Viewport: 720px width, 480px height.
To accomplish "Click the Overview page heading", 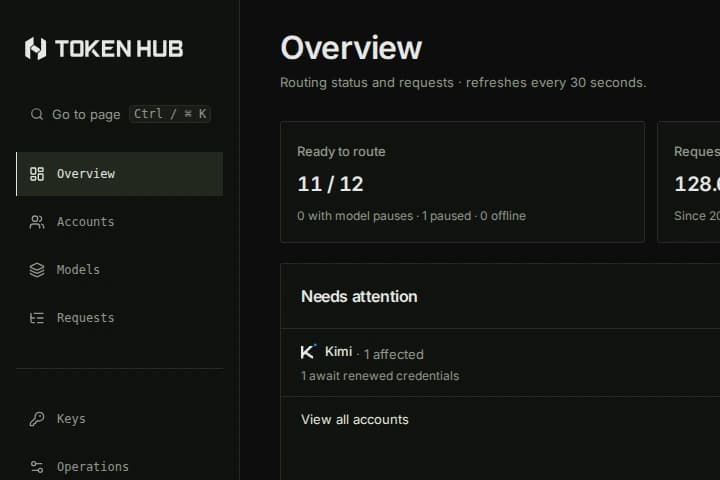I will tap(351, 48).
